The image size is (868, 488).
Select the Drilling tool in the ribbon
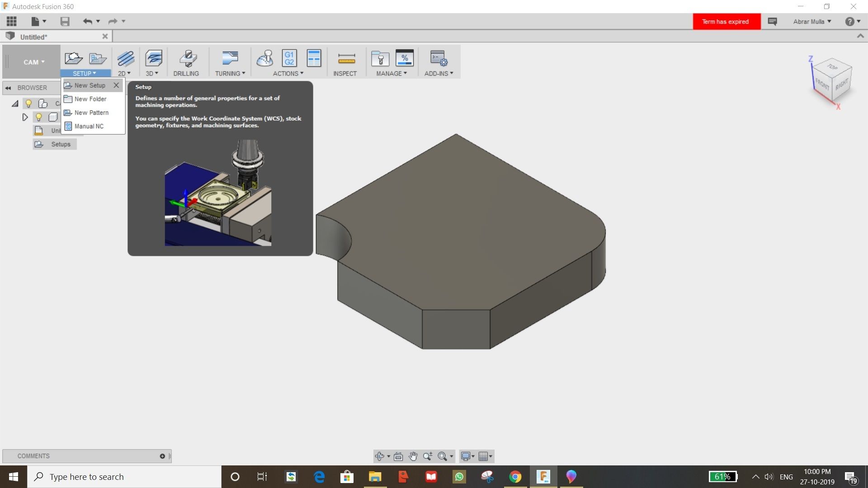(x=186, y=62)
